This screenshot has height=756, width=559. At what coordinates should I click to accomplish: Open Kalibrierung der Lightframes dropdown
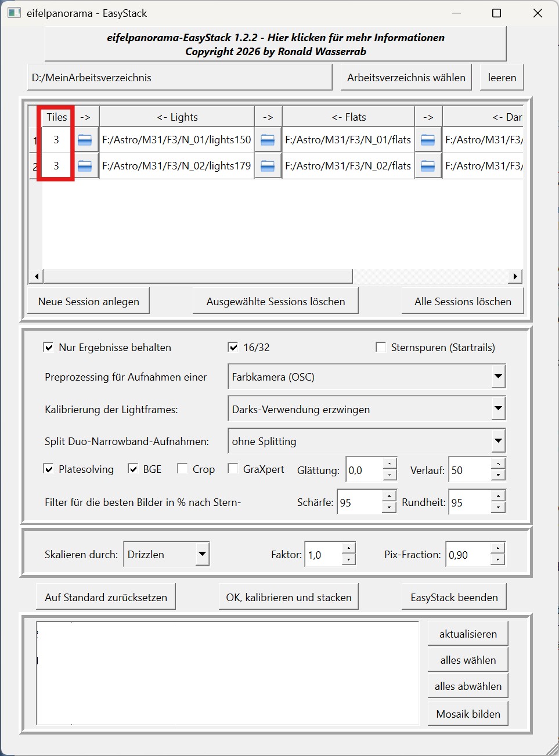tap(498, 409)
